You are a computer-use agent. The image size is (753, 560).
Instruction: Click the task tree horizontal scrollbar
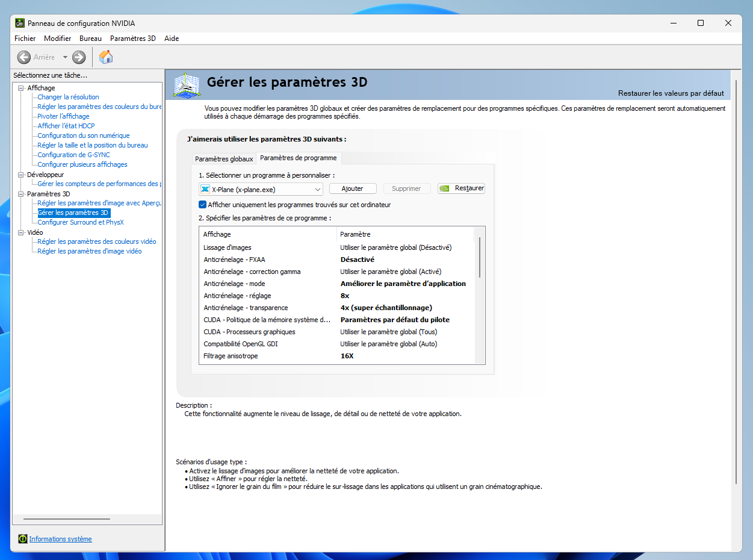point(66,519)
